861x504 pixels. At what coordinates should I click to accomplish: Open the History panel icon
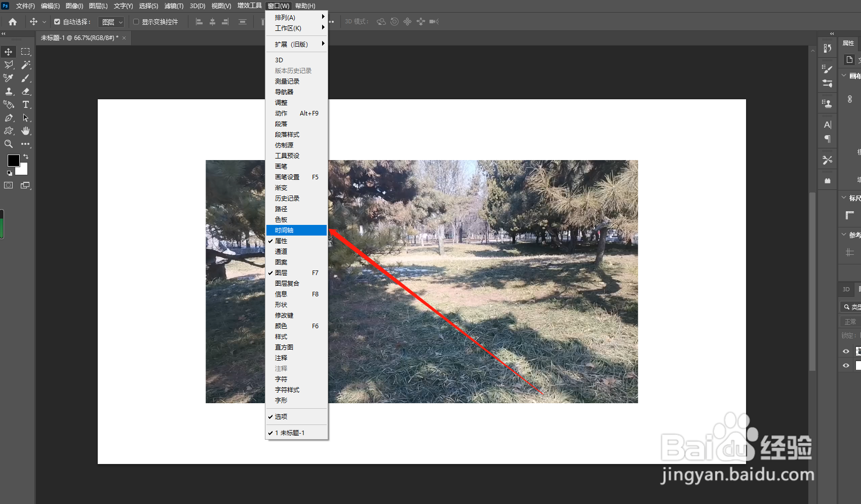click(827, 48)
